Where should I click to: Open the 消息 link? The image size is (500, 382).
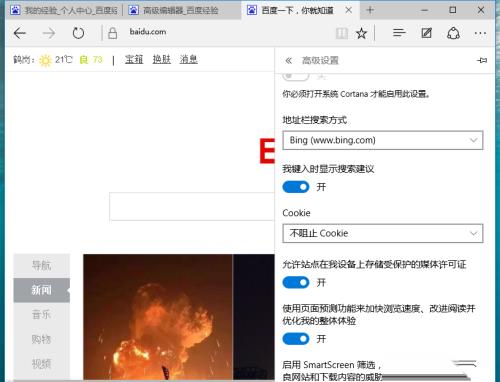[x=189, y=59]
